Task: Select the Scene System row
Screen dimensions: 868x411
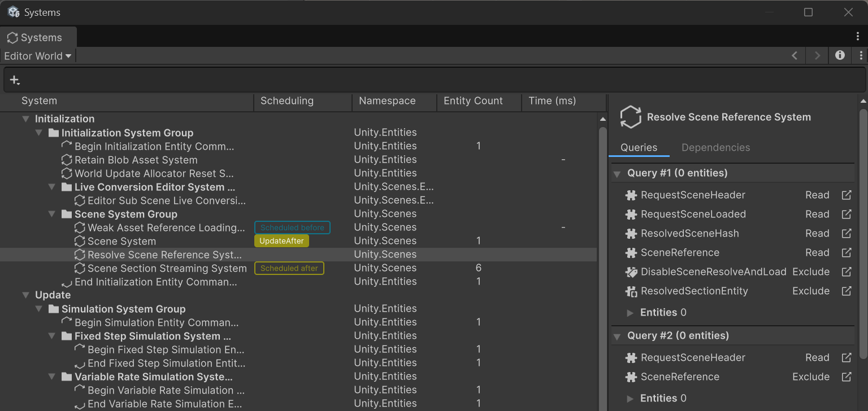Action: [298, 241]
